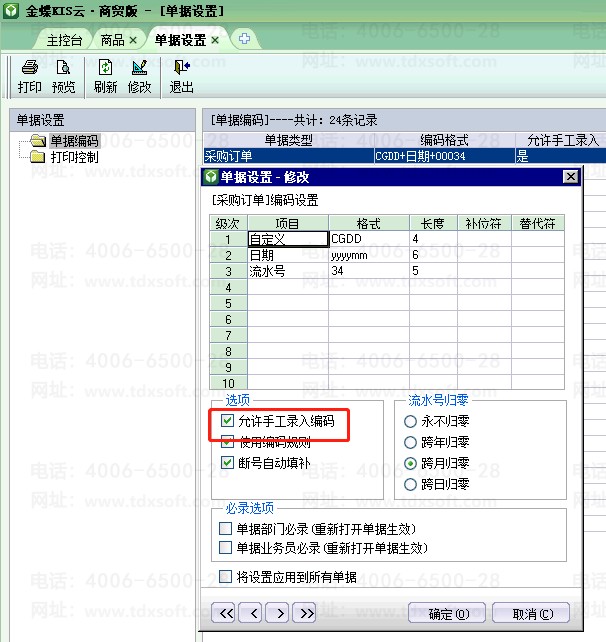
Task: Select 单据编码 in the settings tree
Action: [x=74, y=141]
